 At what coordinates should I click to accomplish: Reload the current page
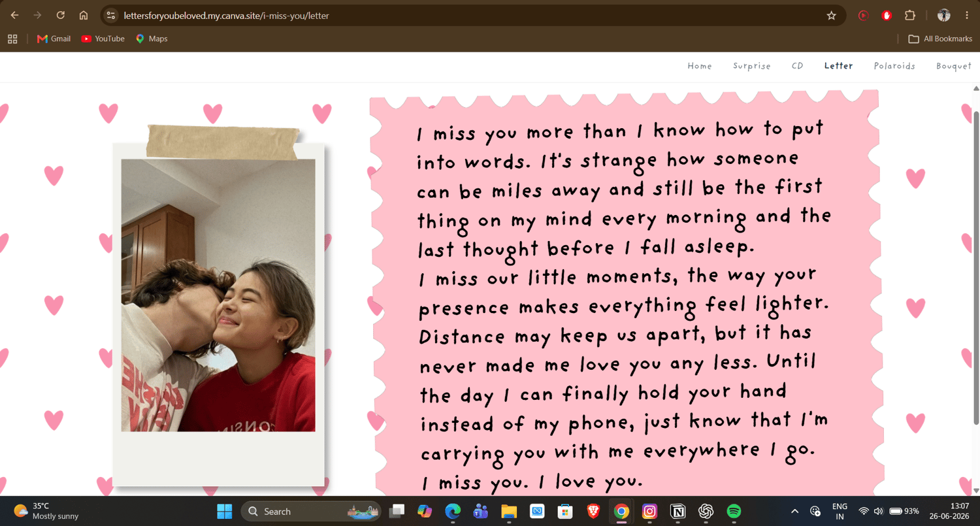[60, 15]
